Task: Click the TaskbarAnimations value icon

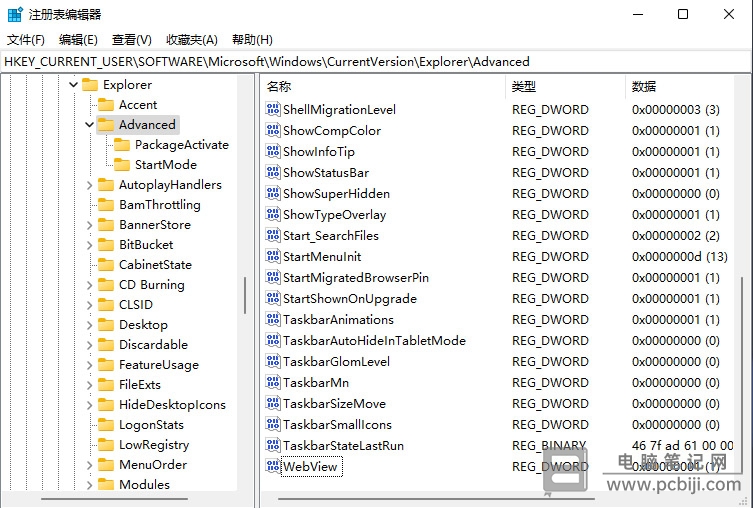Action: (273, 319)
